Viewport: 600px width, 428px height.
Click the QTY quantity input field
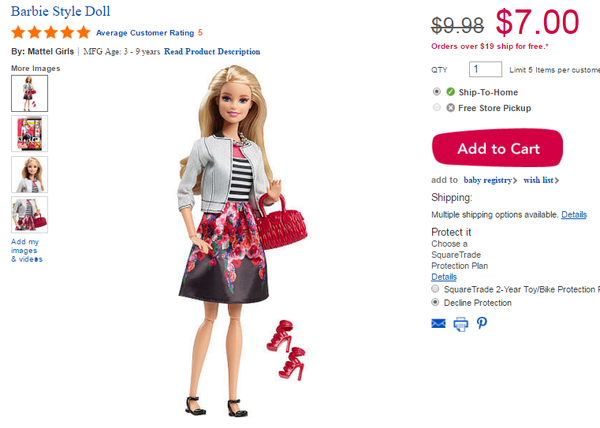click(x=485, y=69)
